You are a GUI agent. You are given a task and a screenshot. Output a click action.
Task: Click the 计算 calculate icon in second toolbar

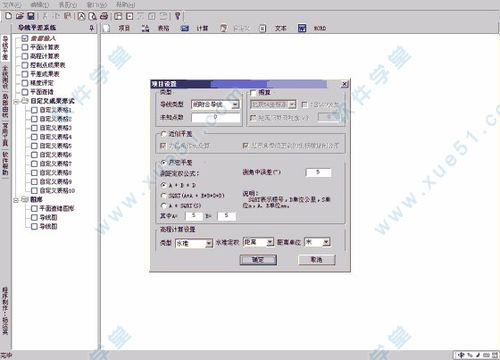click(185, 28)
